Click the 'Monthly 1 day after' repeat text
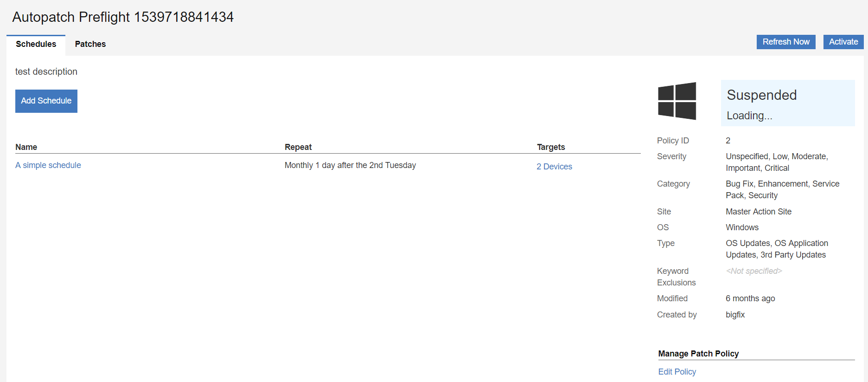Screen dimensions: 868x382 350,165
